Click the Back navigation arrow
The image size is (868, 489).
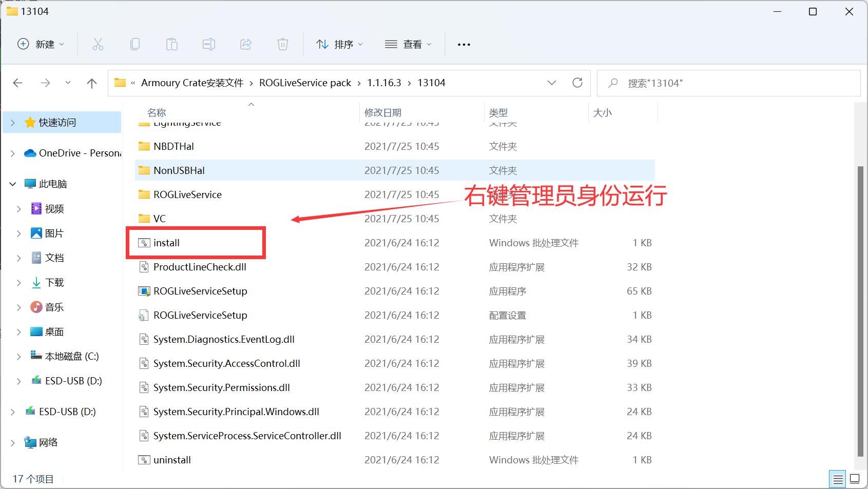[x=17, y=83]
